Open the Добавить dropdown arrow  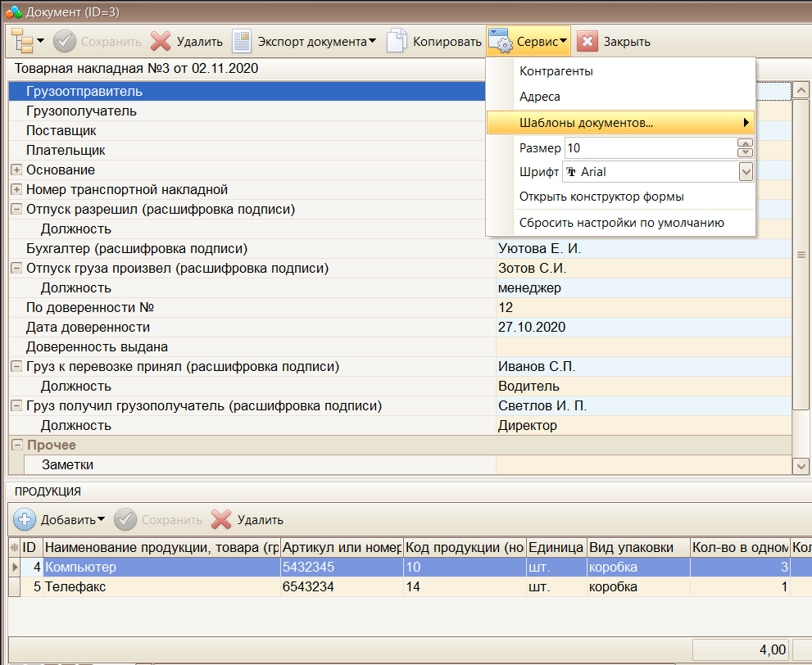pos(102,519)
